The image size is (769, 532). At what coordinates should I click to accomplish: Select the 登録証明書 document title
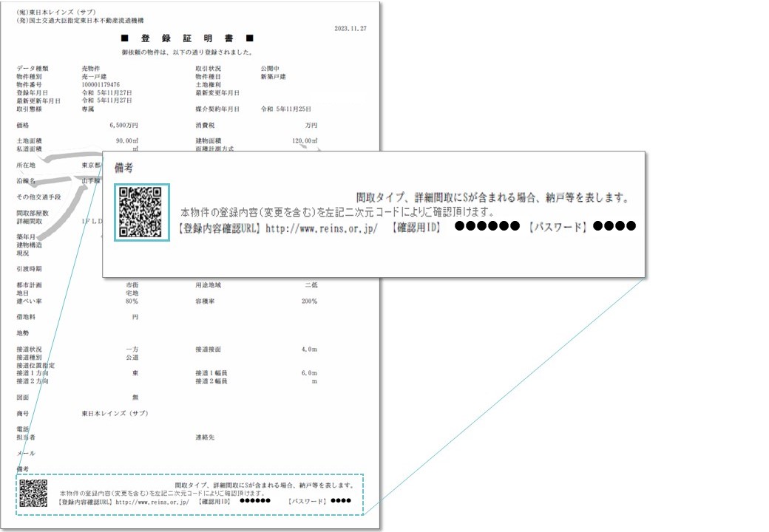click(187, 38)
